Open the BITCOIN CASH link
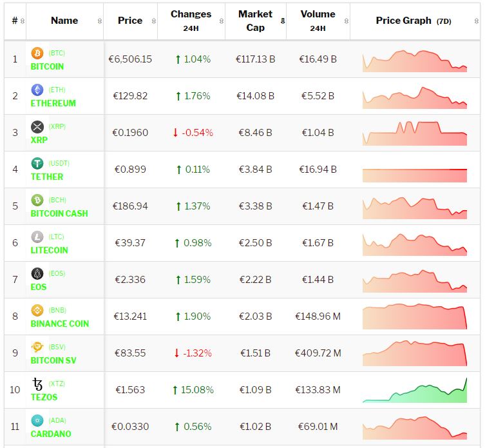Screen dimensions: 485x448 click(x=59, y=213)
